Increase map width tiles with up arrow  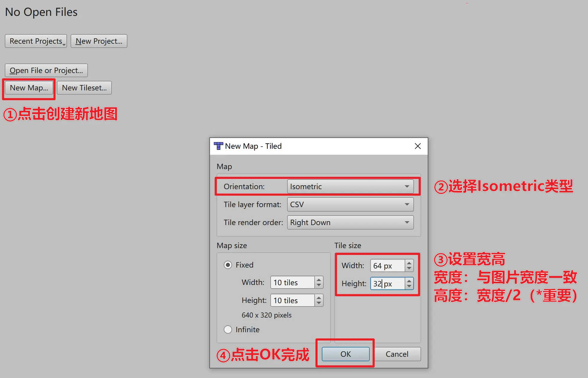(319, 280)
